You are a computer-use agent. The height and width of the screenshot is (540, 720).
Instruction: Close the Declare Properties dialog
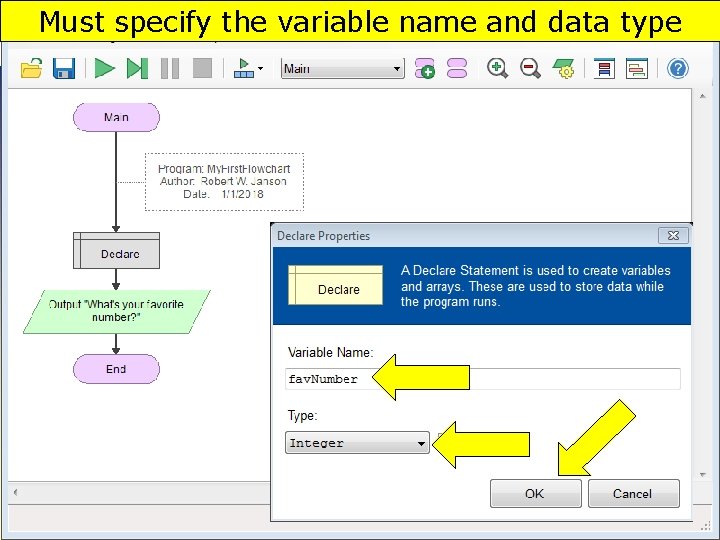(673, 236)
